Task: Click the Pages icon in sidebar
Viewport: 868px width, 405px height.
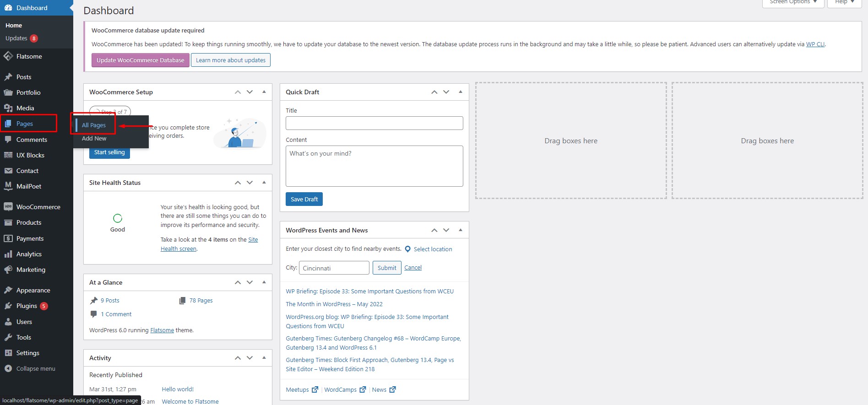Action: point(8,124)
